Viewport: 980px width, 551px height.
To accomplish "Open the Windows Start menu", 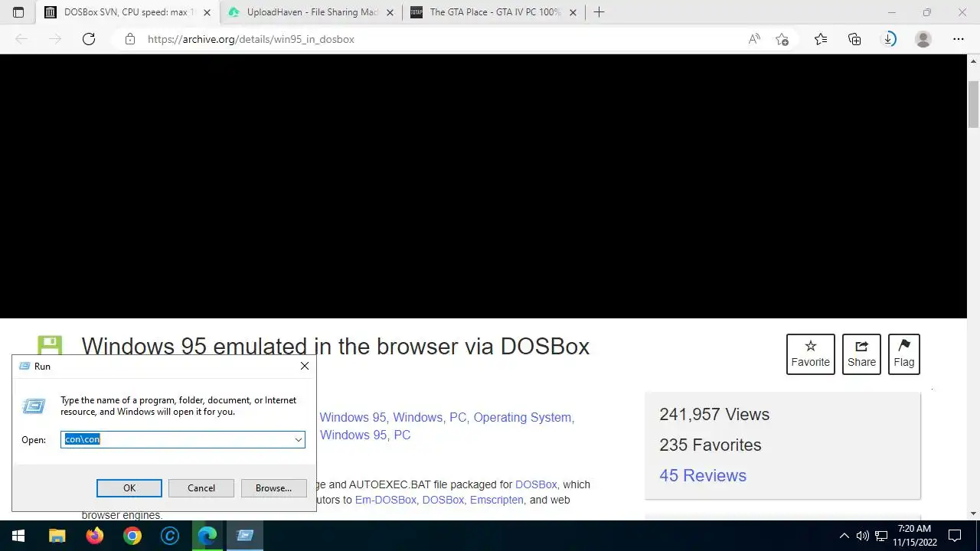I will pos(18,536).
